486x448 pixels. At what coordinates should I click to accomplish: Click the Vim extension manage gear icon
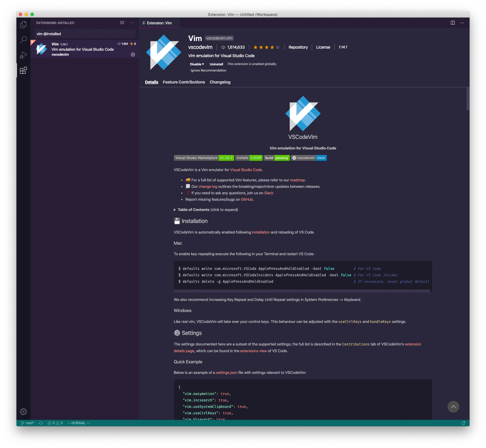point(133,54)
